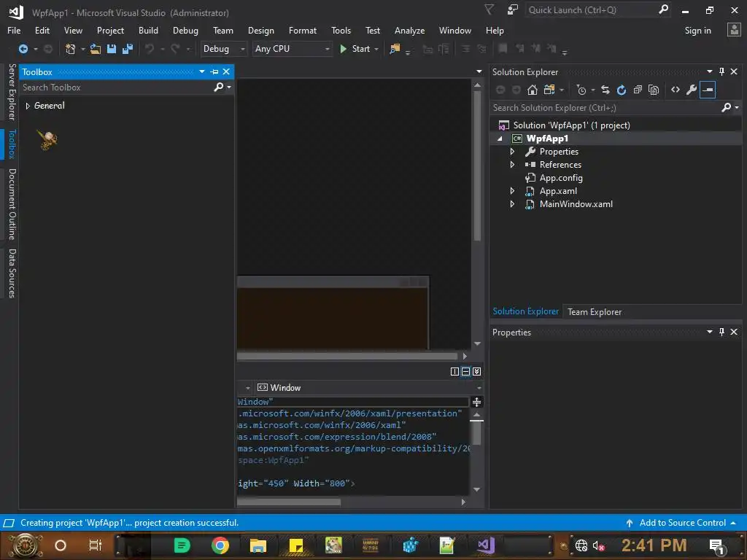Click the Properties wrench icon in Solution Explorer toolbar
This screenshot has height=560, width=747.
point(692,90)
